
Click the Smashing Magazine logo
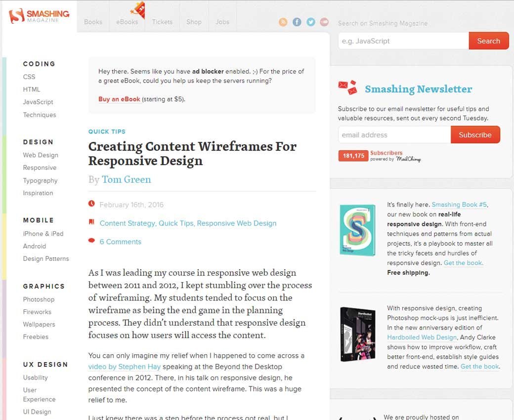coord(39,15)
